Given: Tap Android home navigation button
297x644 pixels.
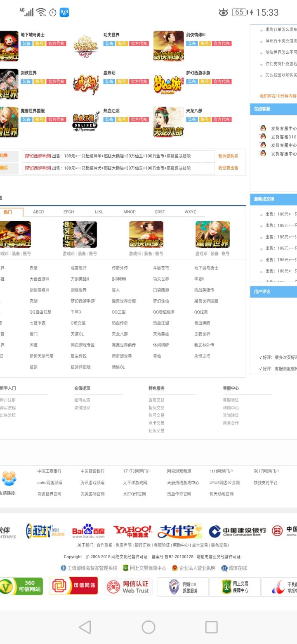Looking at the screenshot, I should click(x=148, y=627).
